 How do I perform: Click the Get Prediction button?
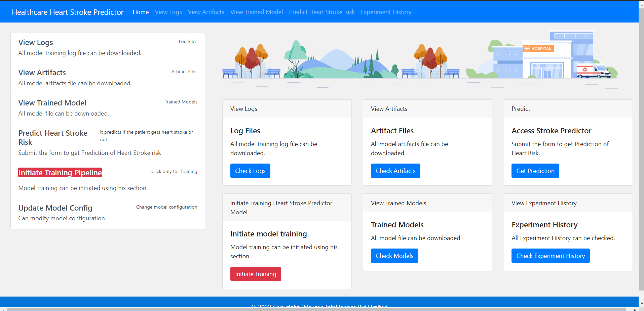pos(535,171)
